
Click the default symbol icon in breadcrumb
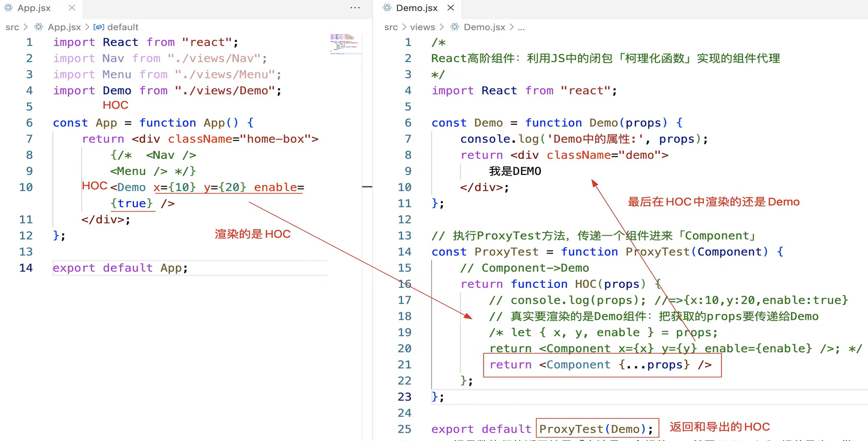click(99, 27)
